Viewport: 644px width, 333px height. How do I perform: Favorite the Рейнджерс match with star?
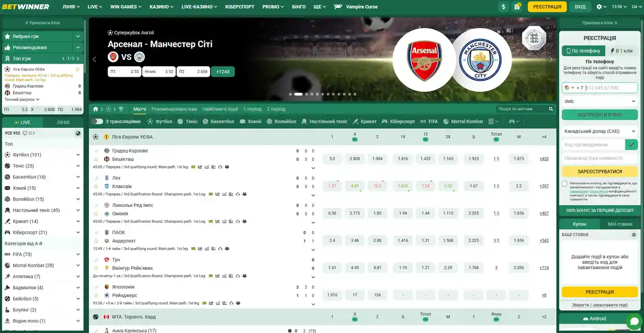point(96,295)
